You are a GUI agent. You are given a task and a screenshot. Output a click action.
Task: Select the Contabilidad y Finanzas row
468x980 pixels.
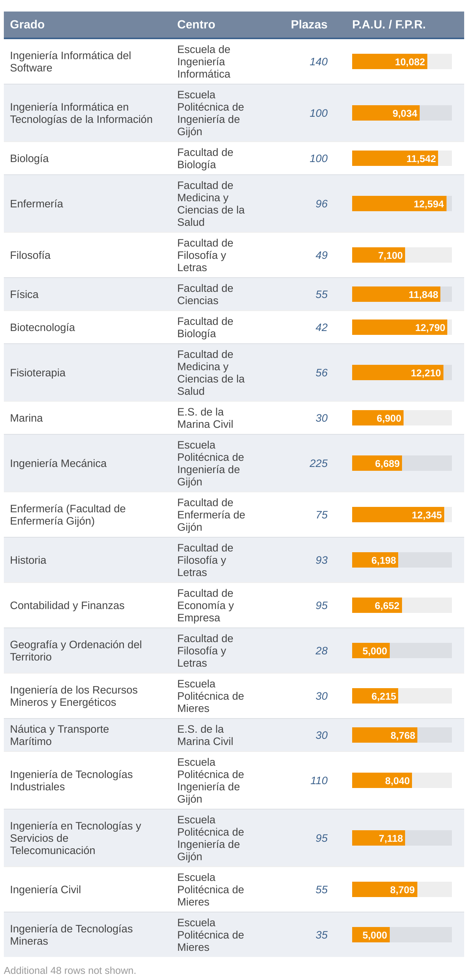point(67,606)
